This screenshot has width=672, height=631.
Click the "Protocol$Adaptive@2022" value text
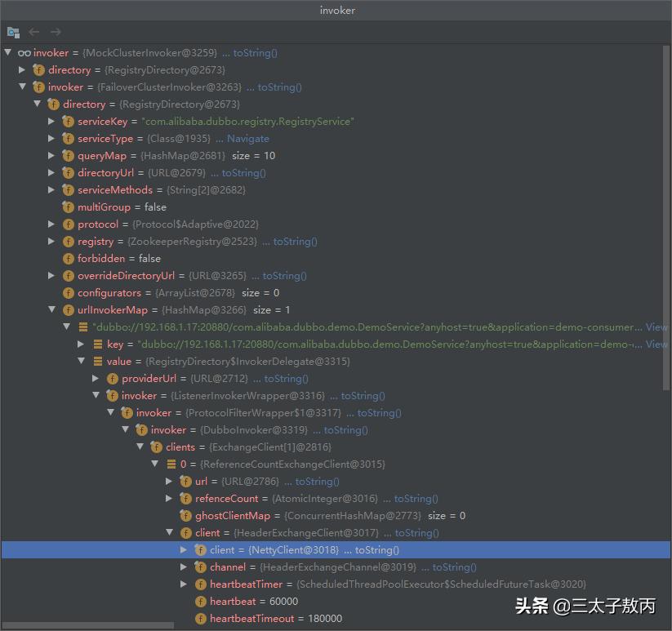[195, 224]
